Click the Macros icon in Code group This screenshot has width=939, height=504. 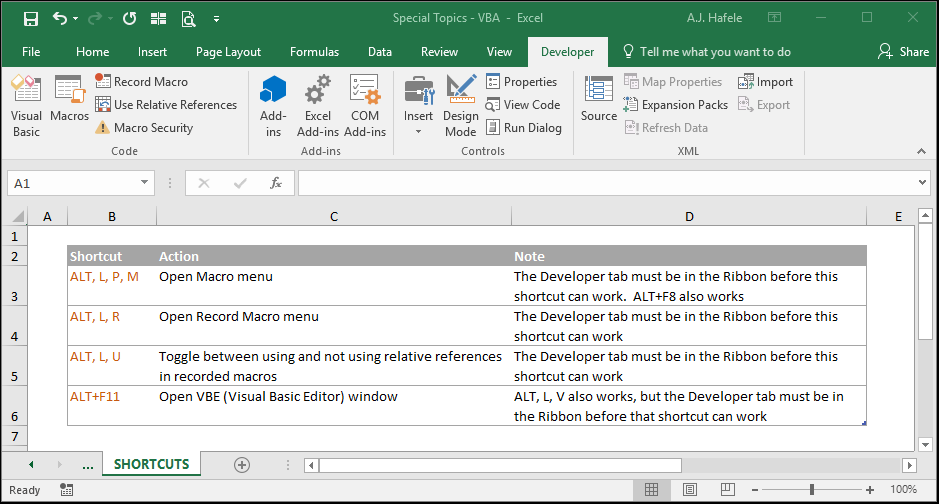pyautogui.click(x=69, y=99)
